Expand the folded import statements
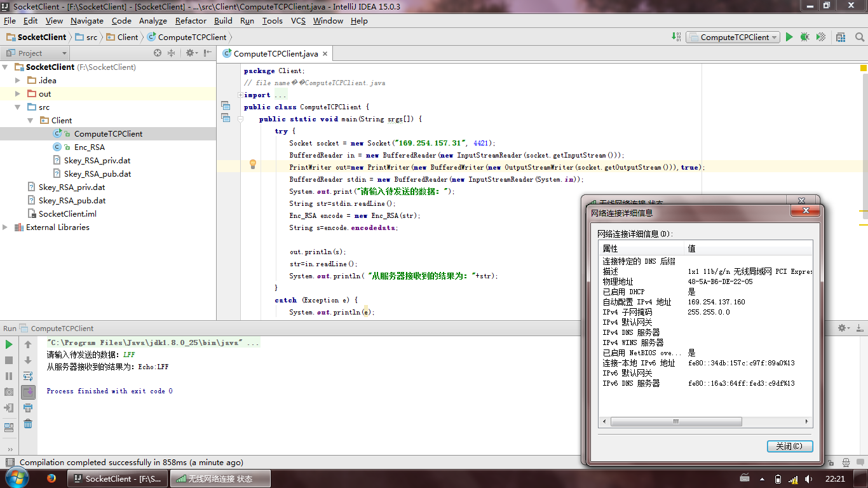The height and width of the screenshot is (488, 868). coord(240,95)
